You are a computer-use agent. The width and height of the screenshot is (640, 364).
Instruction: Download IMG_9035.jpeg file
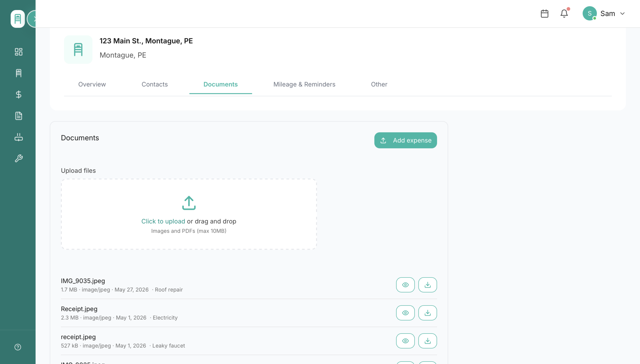(x=427, y=285)
